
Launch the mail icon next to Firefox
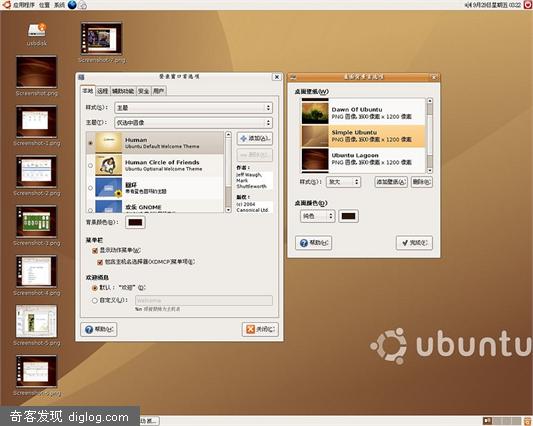pyautogui.click(x=83, y=5)
